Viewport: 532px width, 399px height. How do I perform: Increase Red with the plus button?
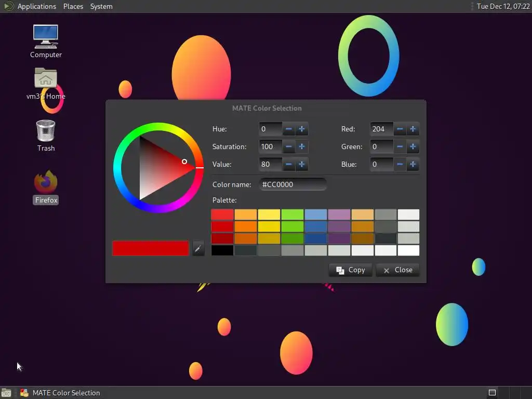[413, 129]
